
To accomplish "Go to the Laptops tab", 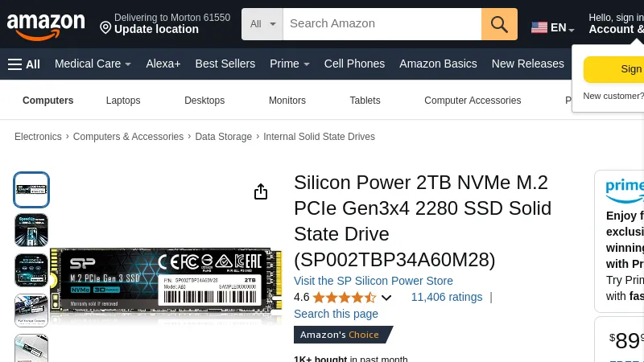I will click(x=123, y=101).
